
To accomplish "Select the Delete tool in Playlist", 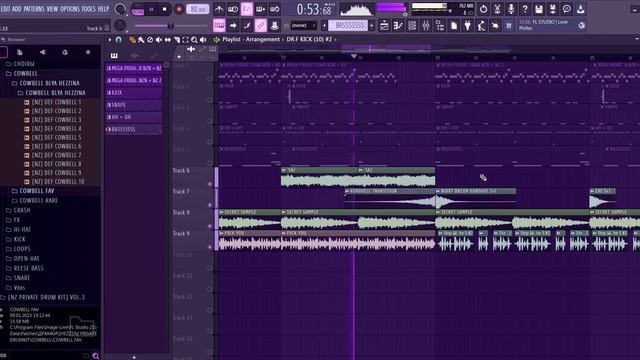I will pyautogui.click(x=150, y=40).
